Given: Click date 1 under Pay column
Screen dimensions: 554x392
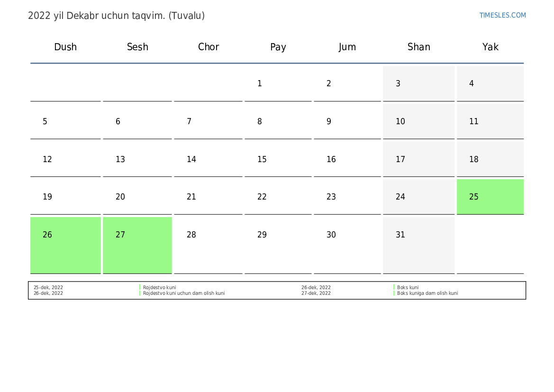Looking at the screenshot, I should click(260, 84).
